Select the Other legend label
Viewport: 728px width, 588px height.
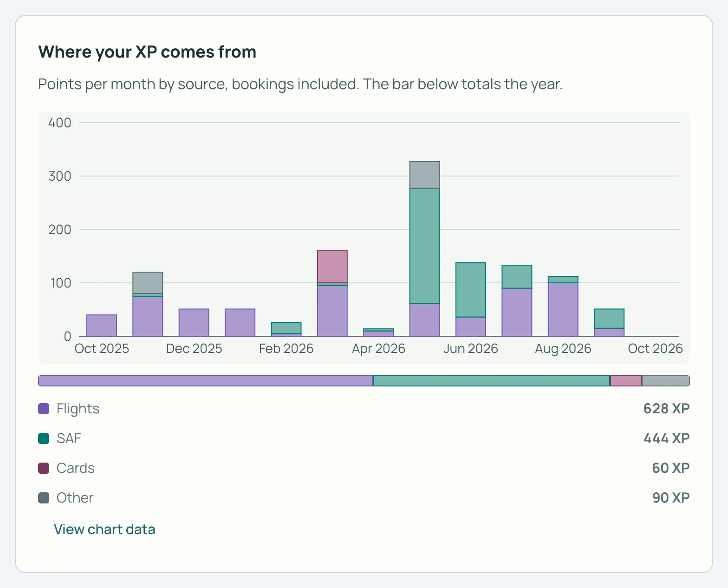click(75, 498)
